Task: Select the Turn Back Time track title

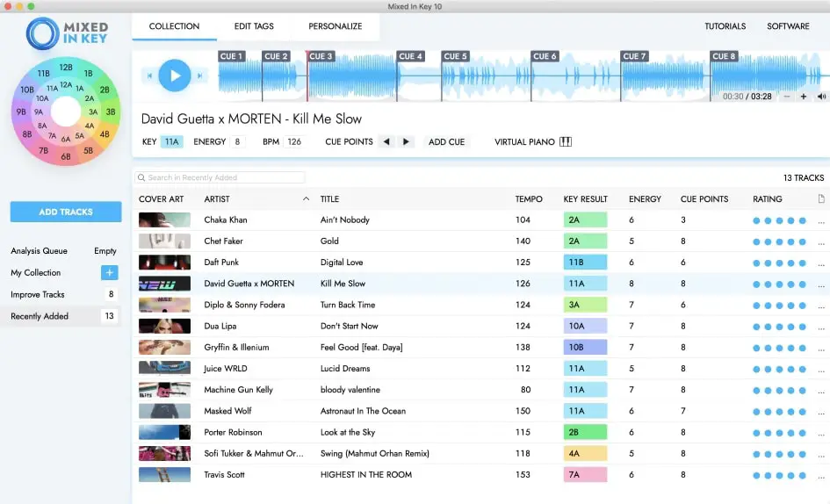Action: coord(348,305)
